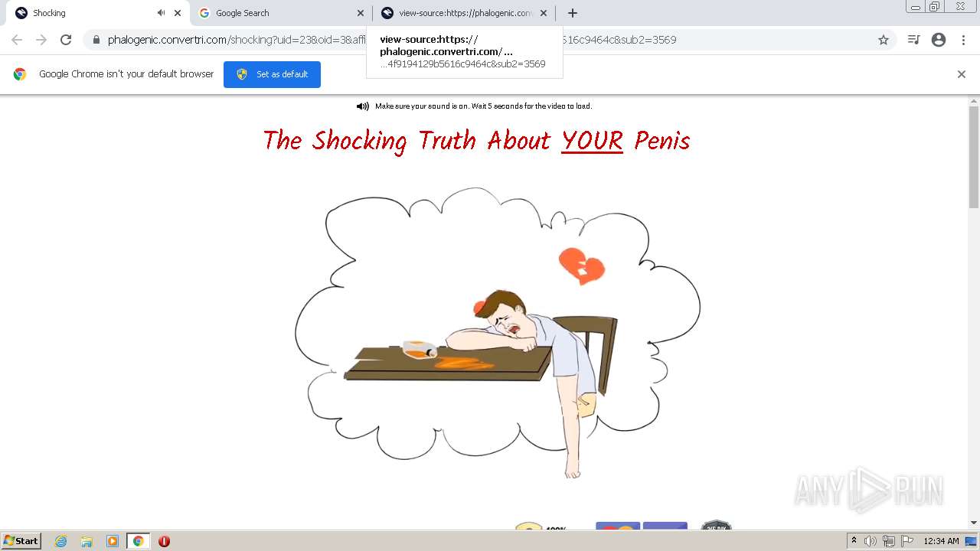Image resolution: width=980 pixels, height=551 pixels.
Task: Close the Shocking tab
Action: tap(178, 13)
